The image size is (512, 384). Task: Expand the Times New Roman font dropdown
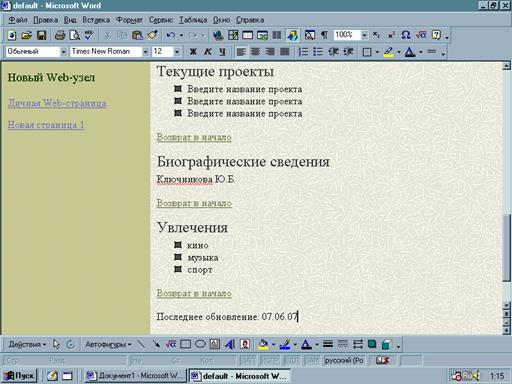[146, 52]
